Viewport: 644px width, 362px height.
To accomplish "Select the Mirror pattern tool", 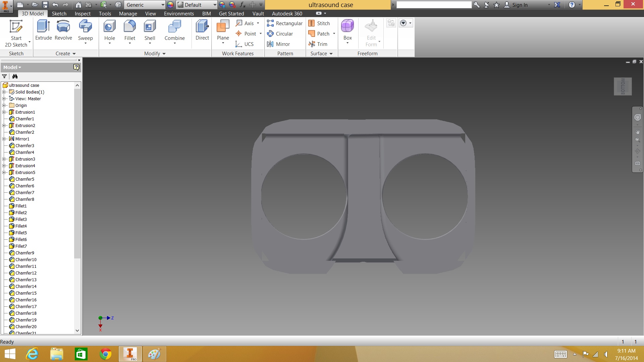I will (x=278, y=44).
